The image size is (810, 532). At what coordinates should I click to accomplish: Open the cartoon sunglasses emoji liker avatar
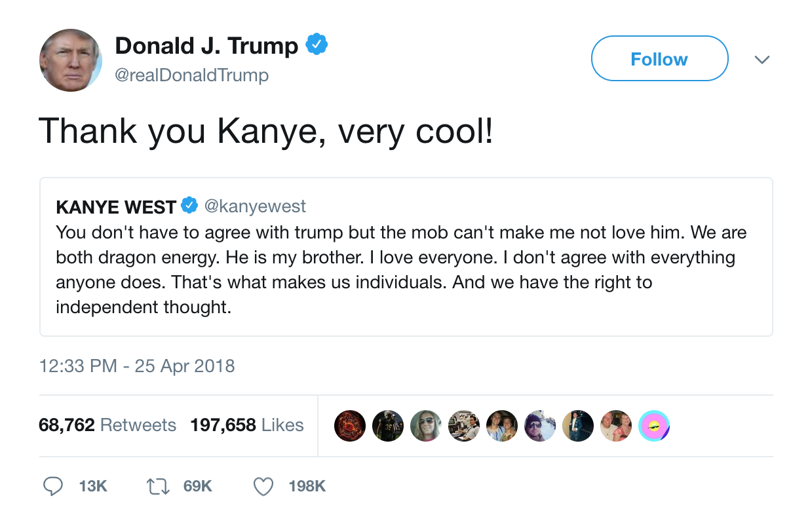(653, 425)
